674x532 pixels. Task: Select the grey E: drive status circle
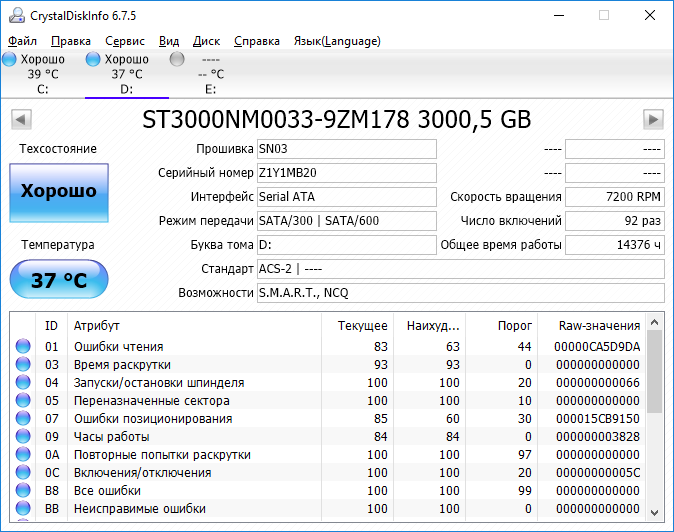[x=177, y=59]
